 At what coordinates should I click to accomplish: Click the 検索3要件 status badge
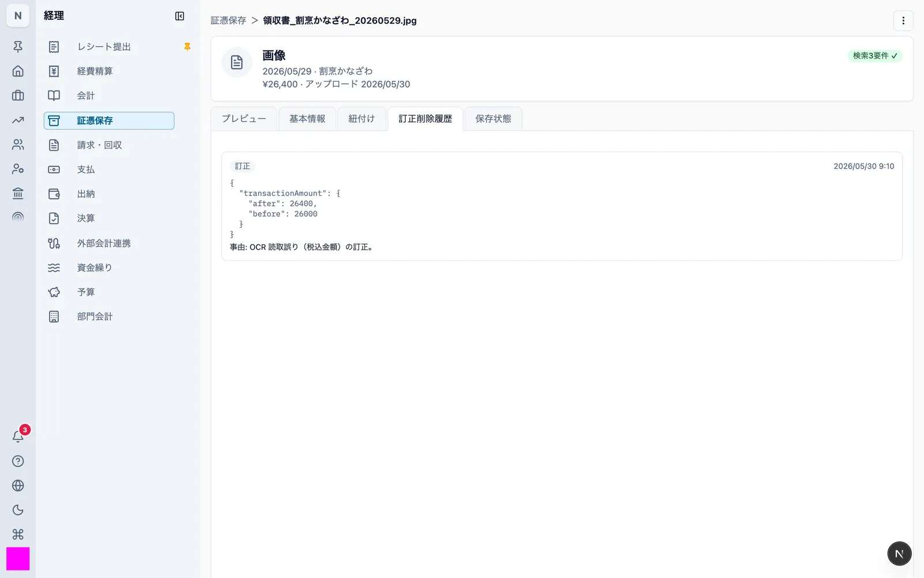(875, 55)
